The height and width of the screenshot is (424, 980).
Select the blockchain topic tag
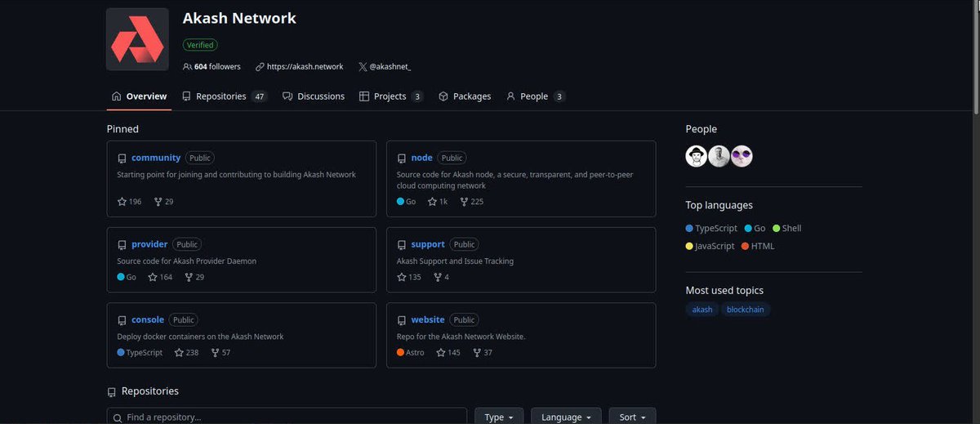(x=746, y=310)
